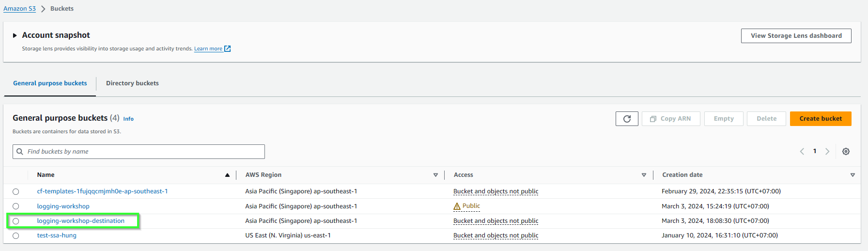Click the Delete button
Image resolution: width=868 pixels, height=251 pixels.
[766, 119]
